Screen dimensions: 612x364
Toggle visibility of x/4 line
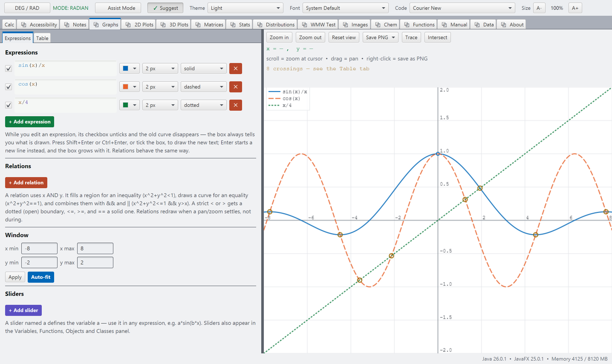(x=9, y=105)
